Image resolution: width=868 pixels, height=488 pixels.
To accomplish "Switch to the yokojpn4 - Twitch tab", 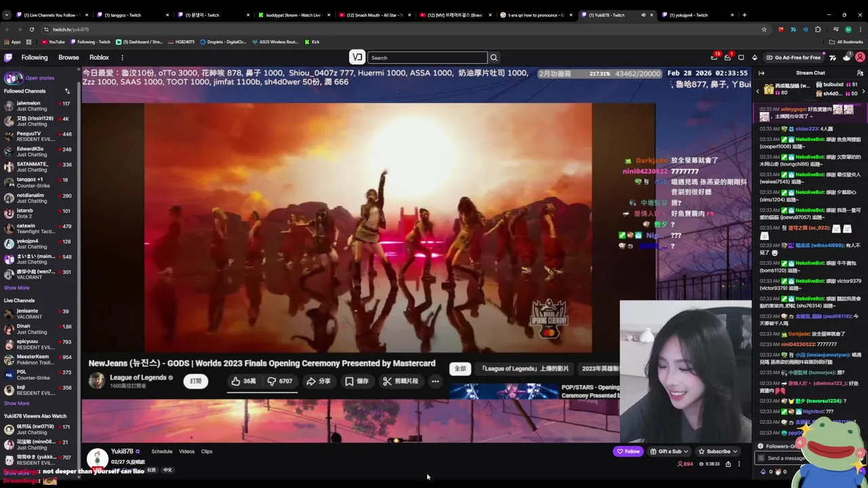I will pos(697,15).
